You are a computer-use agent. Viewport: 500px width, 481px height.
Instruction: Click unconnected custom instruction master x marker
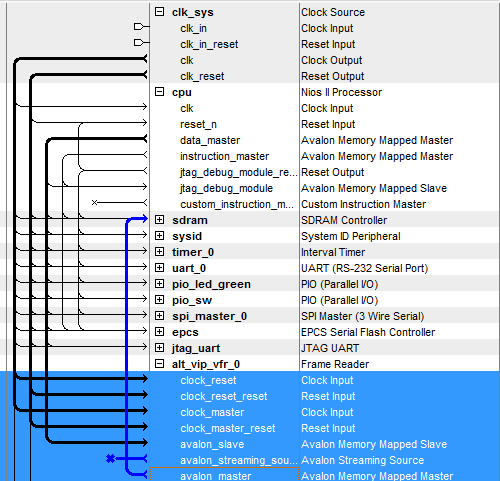94,202
